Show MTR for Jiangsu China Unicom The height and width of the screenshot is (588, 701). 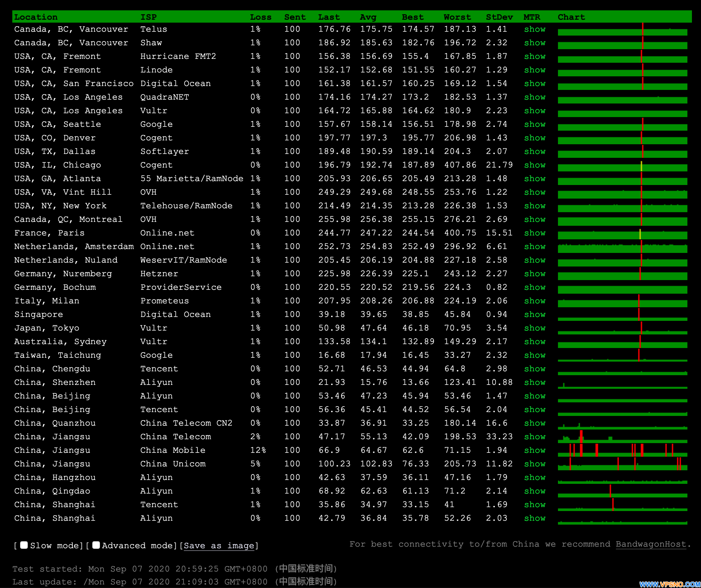tap(535, 464)
